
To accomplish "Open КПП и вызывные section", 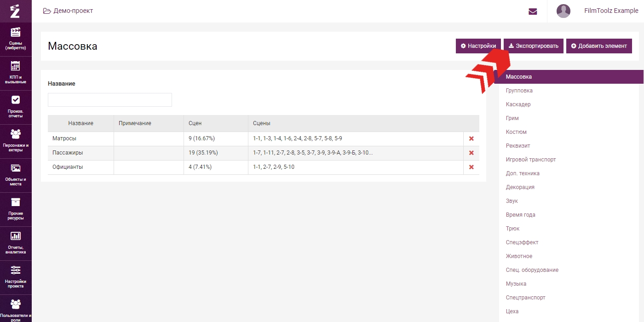I will coord(16,73).
